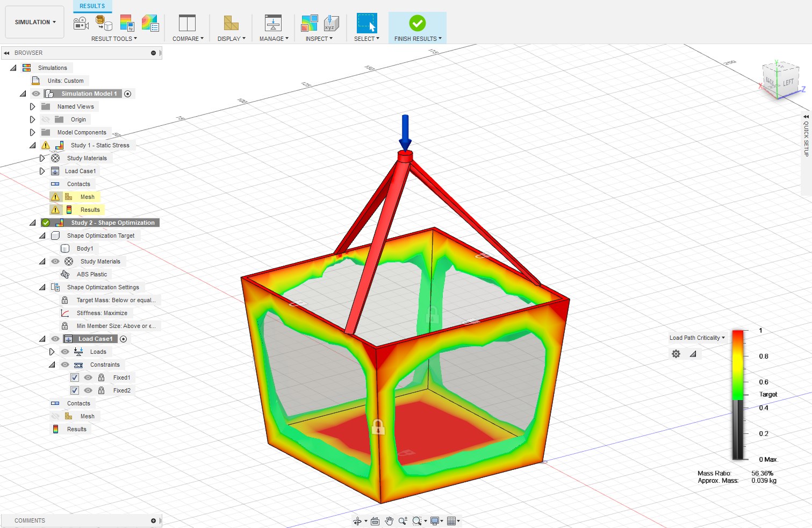812x528 pixels.
Task: Select ABS Plastic material in browser
Action: [x=92, y=274]
